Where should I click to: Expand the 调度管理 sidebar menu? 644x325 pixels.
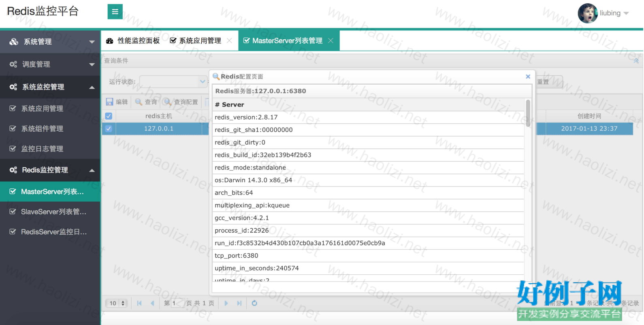click(50, 64)
